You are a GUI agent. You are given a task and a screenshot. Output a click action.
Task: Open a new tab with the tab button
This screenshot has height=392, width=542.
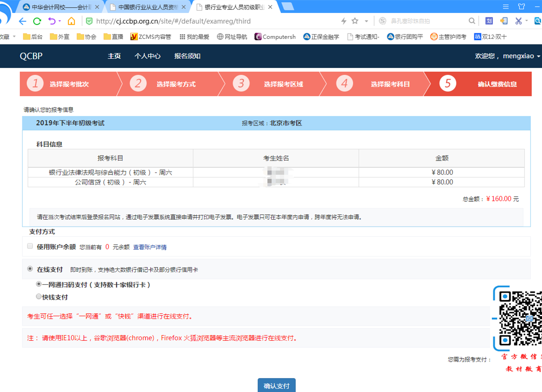(287, 6)
